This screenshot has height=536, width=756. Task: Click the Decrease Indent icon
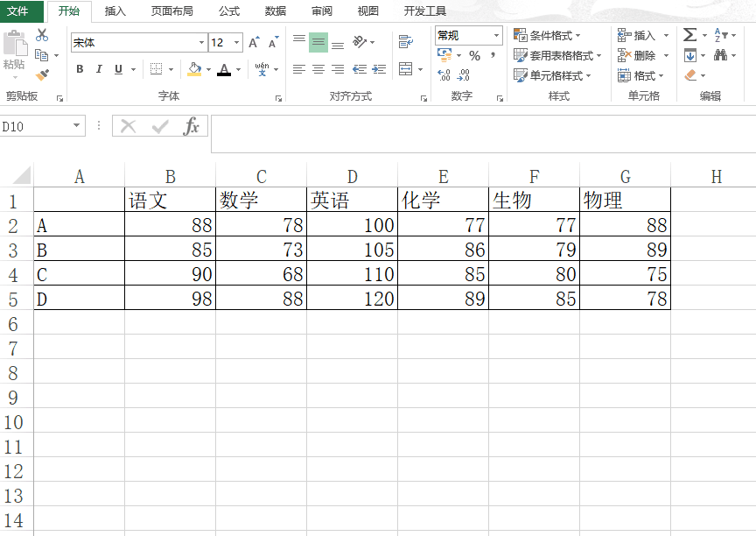point(360,69)
